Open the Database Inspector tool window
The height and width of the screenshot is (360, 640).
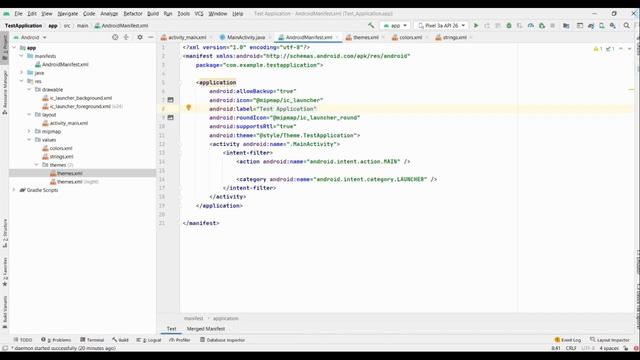tap(222, 340)
